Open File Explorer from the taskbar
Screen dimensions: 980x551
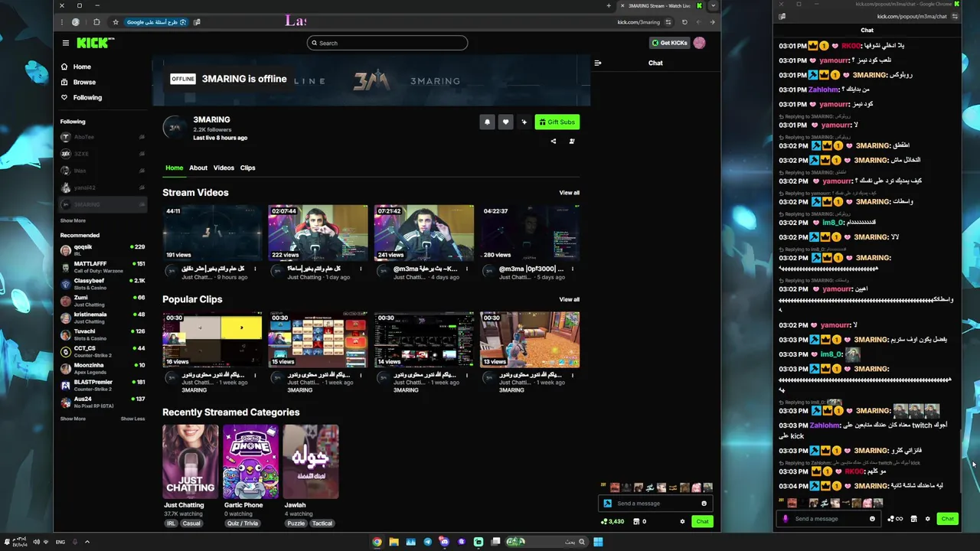tap(394, 542)
